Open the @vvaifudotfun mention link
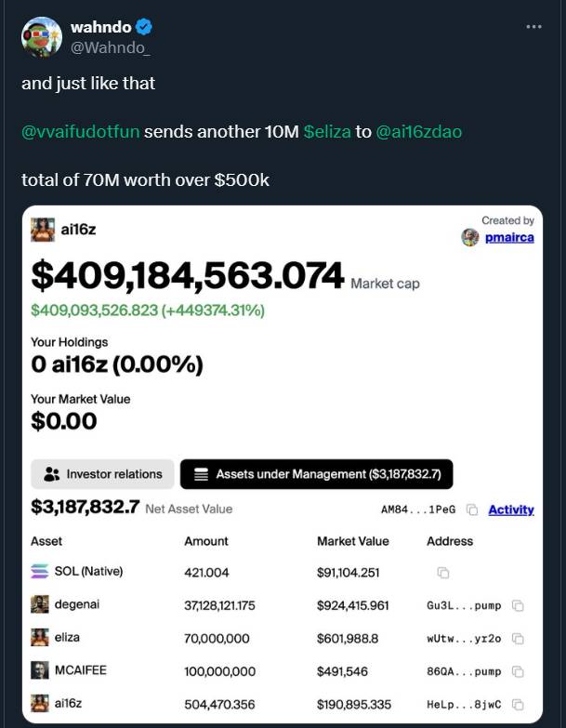The width and height of the screenshot is (566, 728). click(80, 132)
